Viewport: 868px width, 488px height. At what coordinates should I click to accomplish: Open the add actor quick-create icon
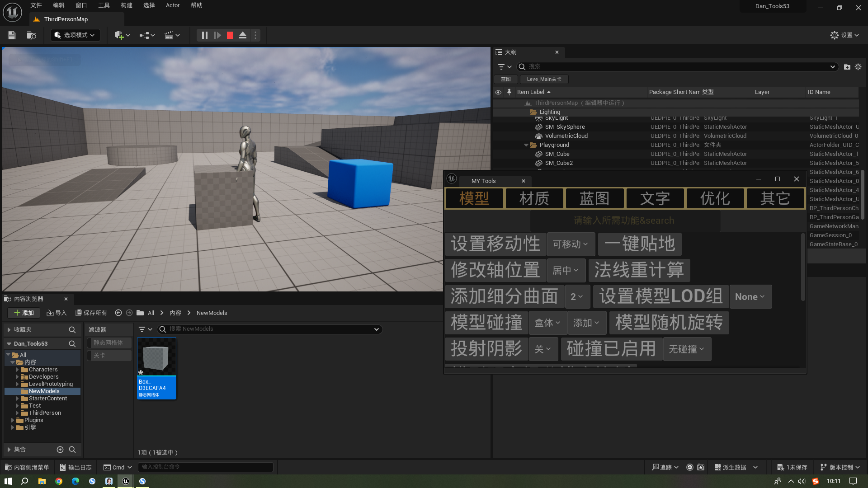pos(122,35)
